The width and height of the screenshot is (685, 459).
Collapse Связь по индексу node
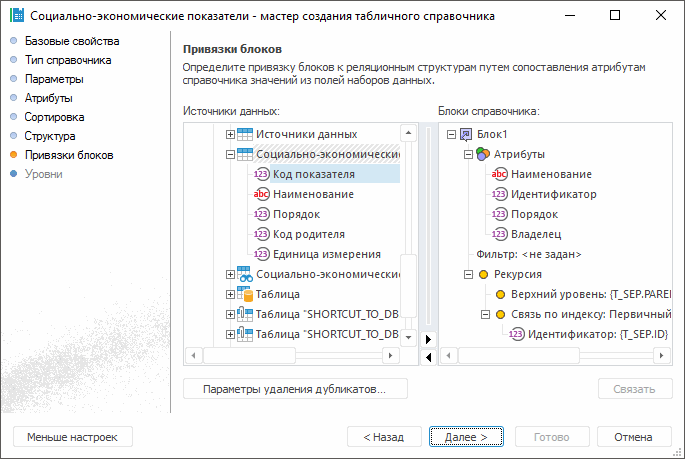tap(483, 314)
